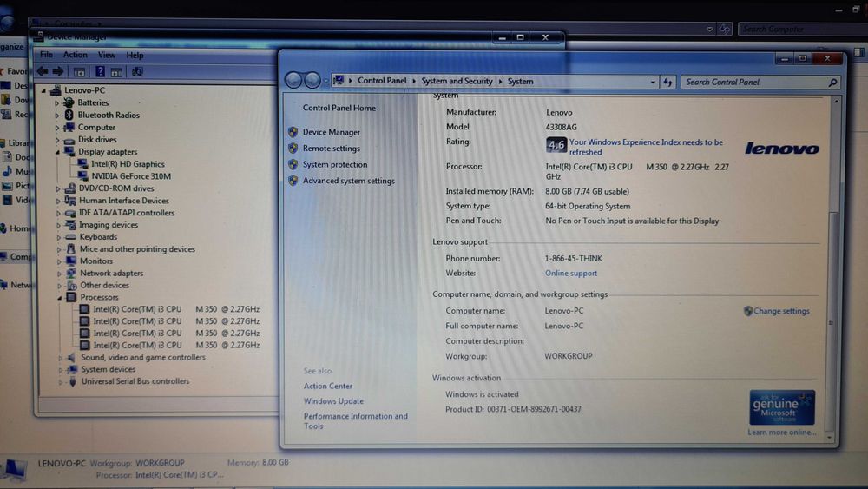Expand the Batteries node
Image resolution: width=868 pixels, height=489 pixels.
point(56,103)
